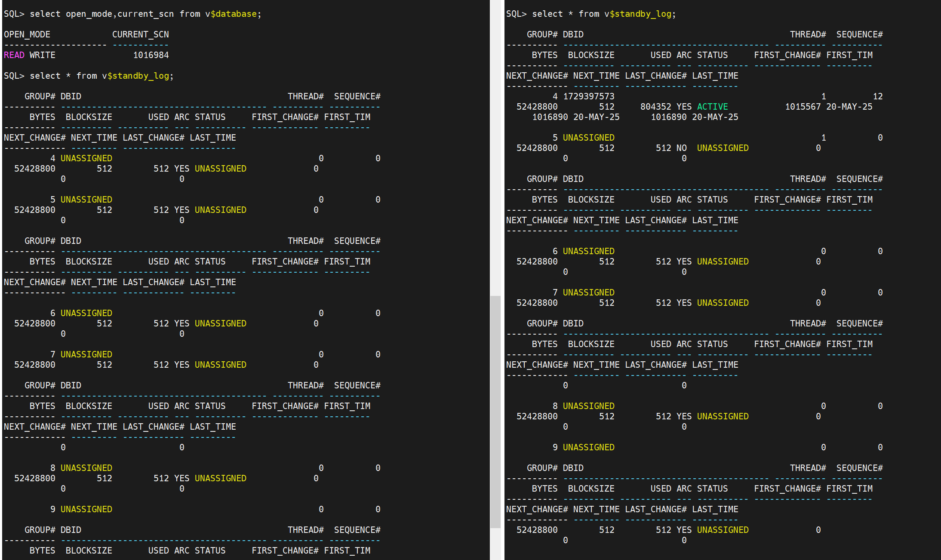Click the first SQL> prompt in right terminal
This screenshot has width=941, height=560.
click(516, 14)
